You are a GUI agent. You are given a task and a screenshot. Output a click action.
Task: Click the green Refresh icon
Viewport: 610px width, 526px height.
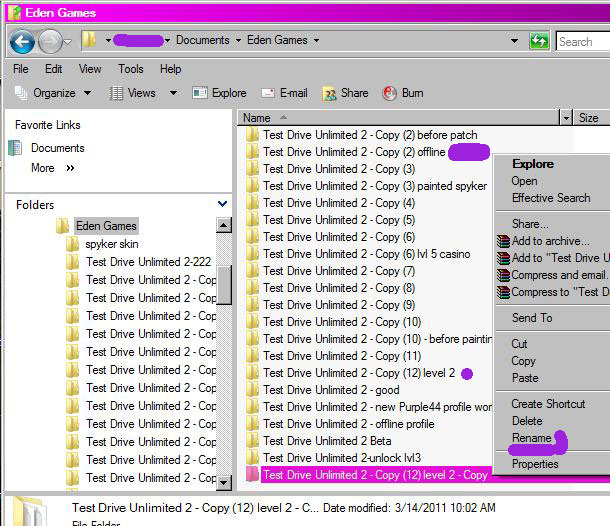[539, 41]
